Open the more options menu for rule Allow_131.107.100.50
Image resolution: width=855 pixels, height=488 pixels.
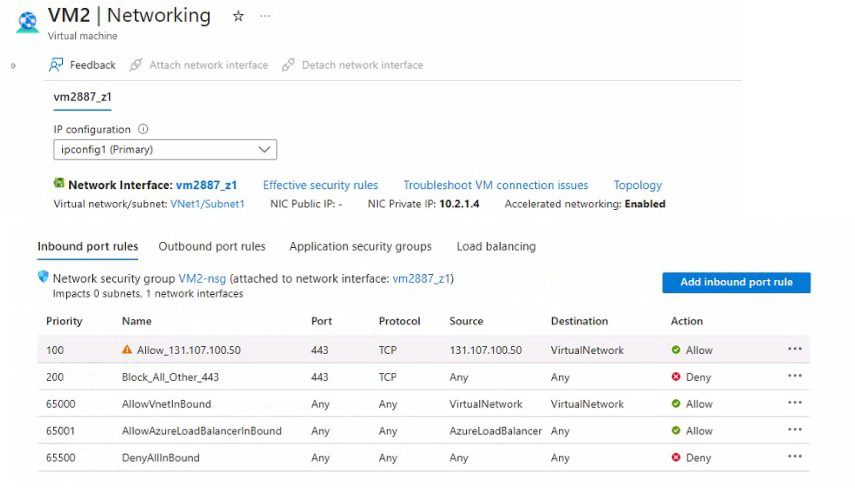[794, 349]
